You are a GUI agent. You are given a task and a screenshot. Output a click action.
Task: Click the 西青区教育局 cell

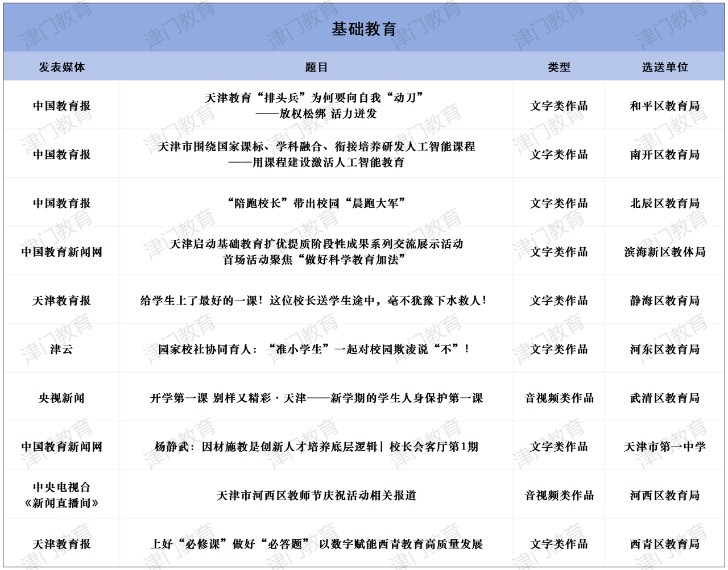pos(665,544)
